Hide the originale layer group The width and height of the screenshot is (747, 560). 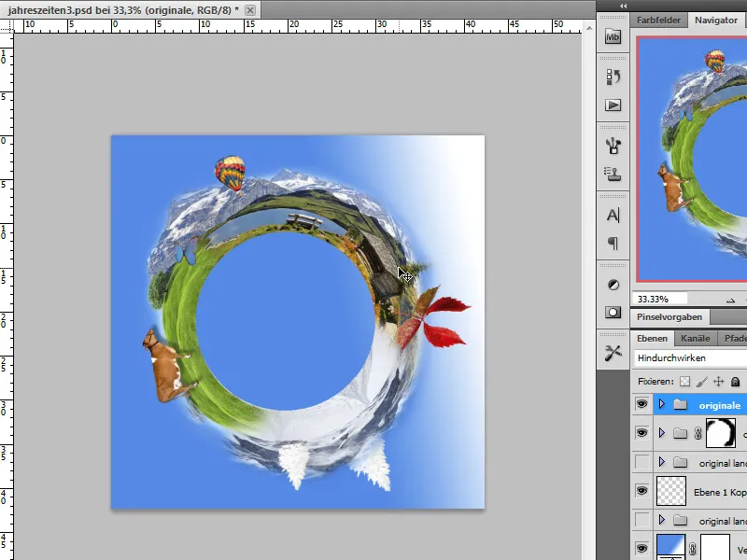(641, 405)
